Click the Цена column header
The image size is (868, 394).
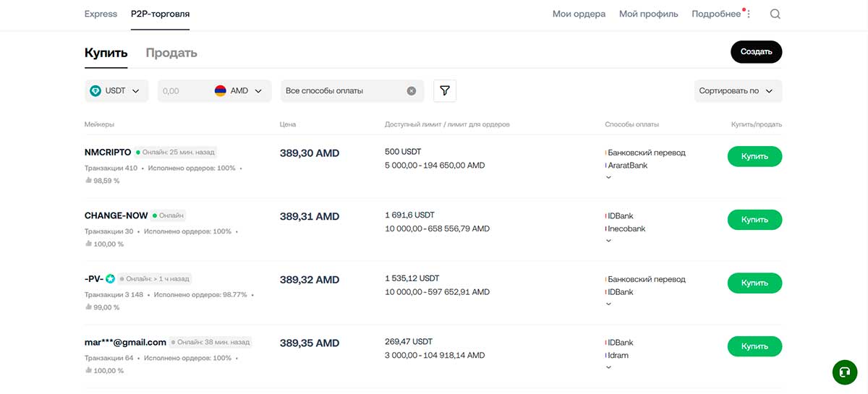point(288,124)
